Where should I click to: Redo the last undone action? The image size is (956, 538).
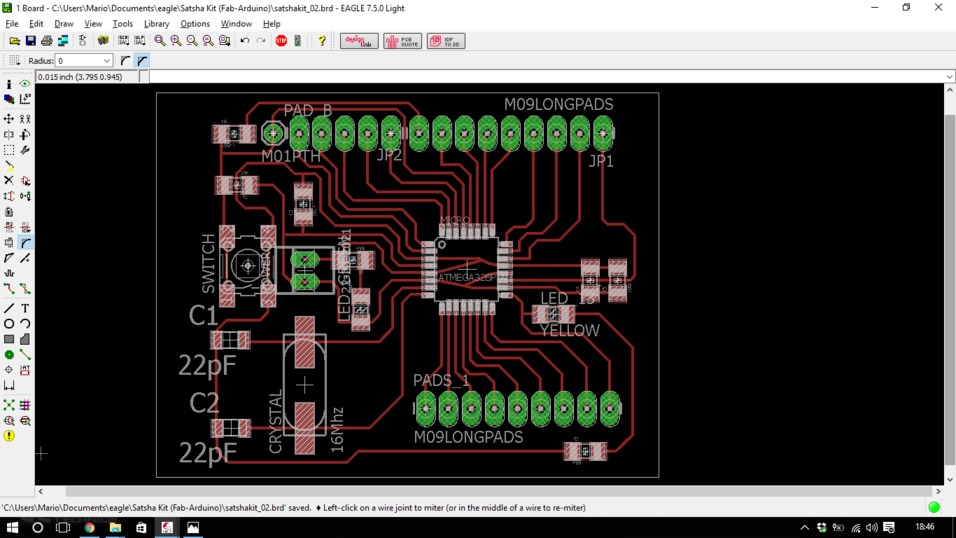pos(261,41)
